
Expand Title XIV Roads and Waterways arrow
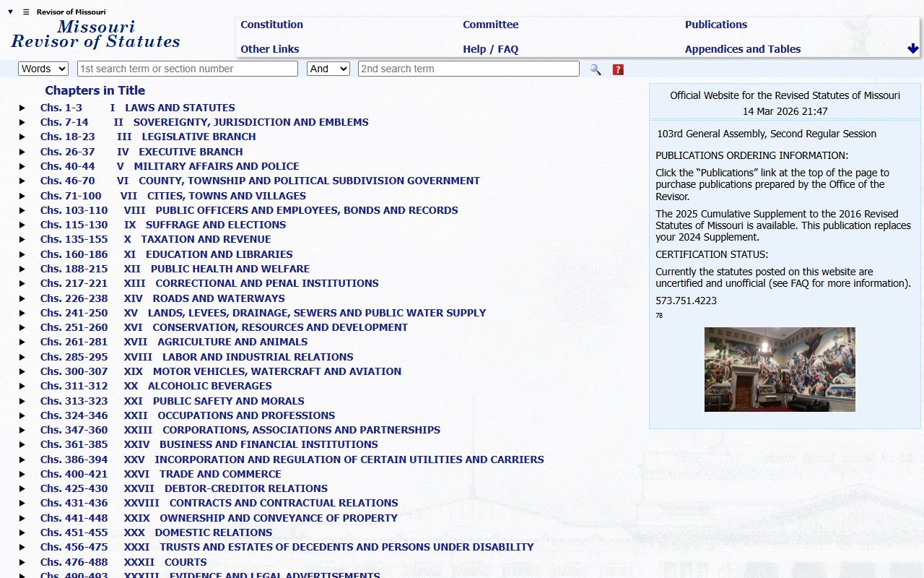[x=22, y=298]
